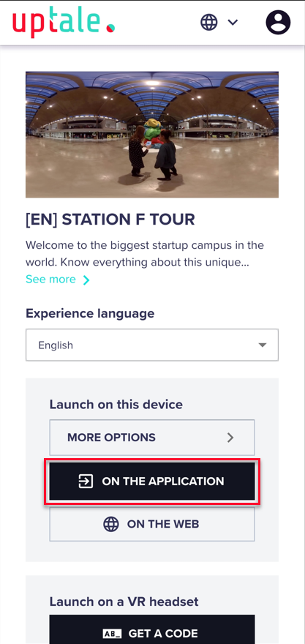Screen dimensions: 305x644
Task: Click the [EN] STATION F TOUR title
Action: click(110, 220)
